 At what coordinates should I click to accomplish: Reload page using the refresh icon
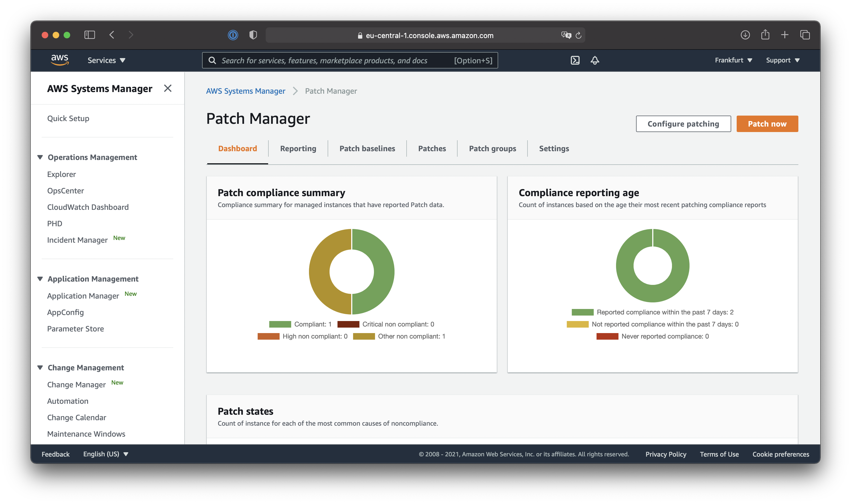pos(578,35)
